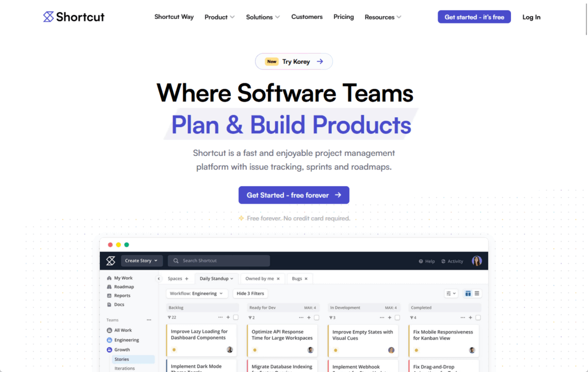
Task: Close the Bugs tab
Action: (306, 279)
